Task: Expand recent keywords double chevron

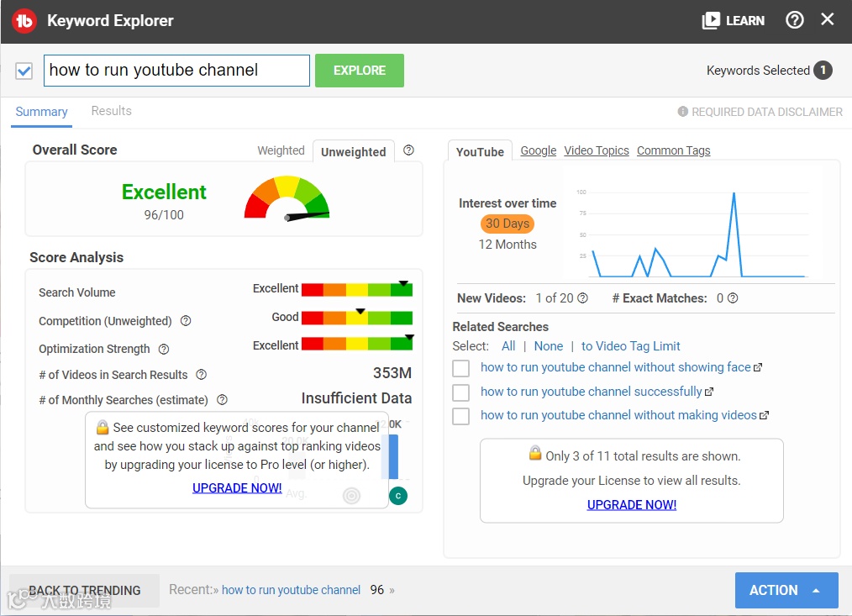Action: pos(392,590)
